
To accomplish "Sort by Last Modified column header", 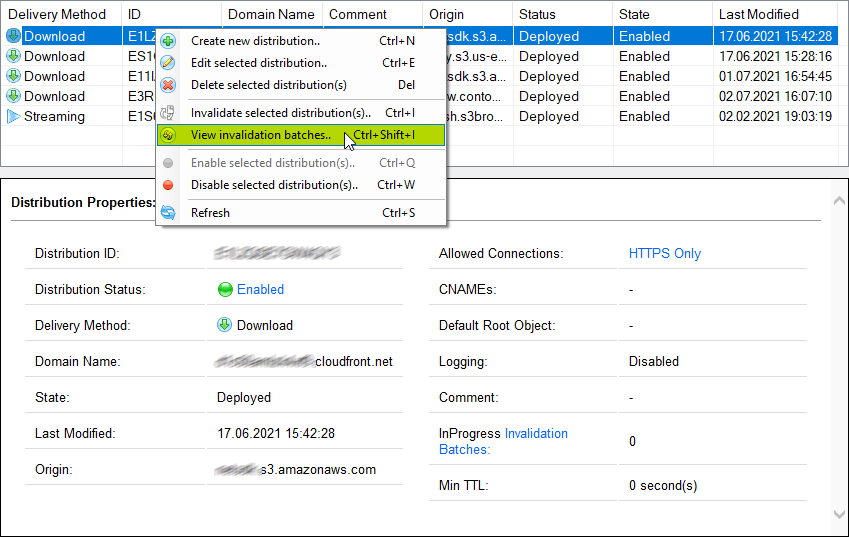I will [775, 14].
